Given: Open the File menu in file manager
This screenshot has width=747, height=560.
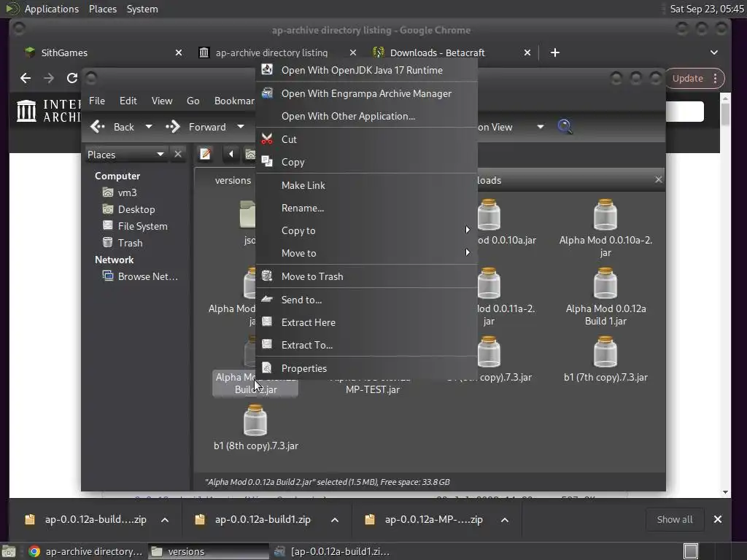Looking at the screenshot, I should (x=97, y=101).
